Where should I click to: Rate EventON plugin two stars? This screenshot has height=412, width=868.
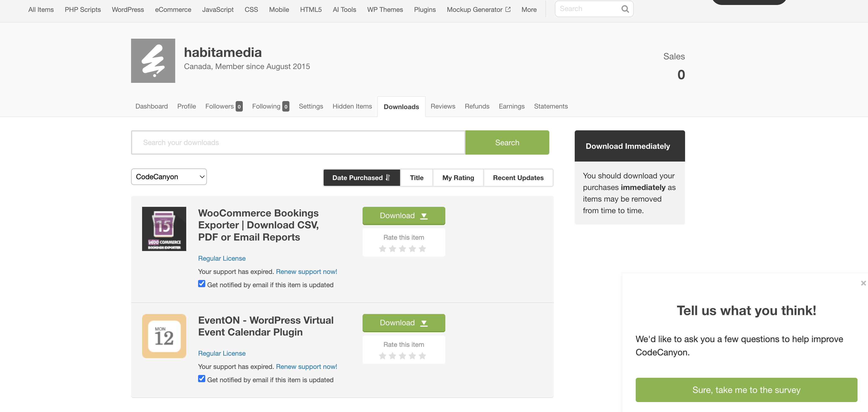(393, 356)
